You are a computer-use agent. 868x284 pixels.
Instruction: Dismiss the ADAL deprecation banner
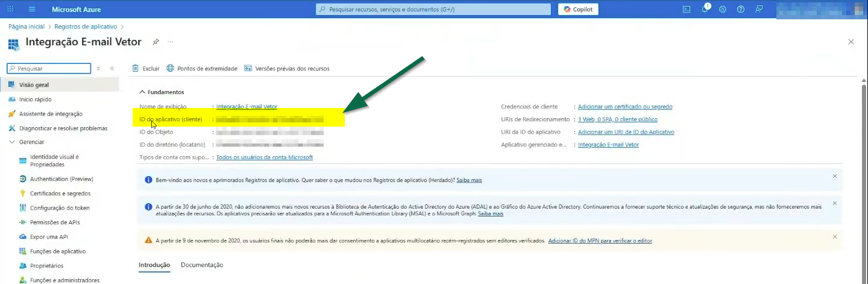click(835, 203)
